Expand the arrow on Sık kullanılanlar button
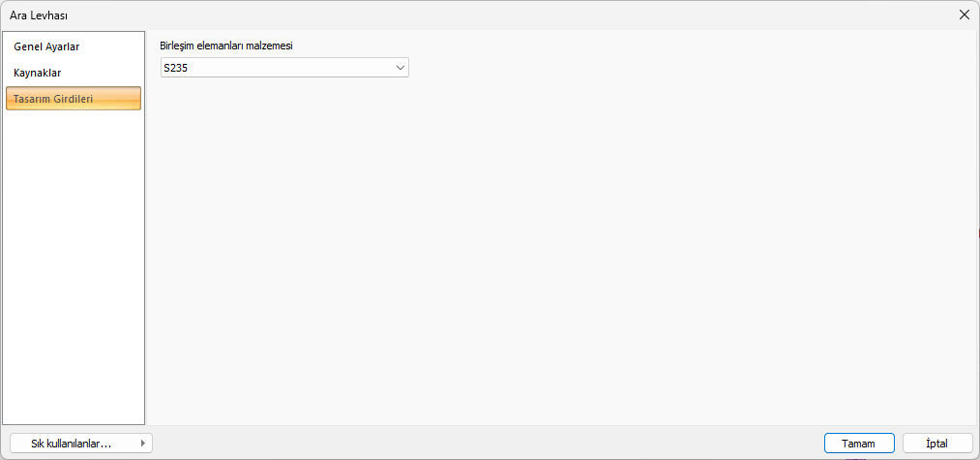This screenshot has height=460, width=980. 143,444
